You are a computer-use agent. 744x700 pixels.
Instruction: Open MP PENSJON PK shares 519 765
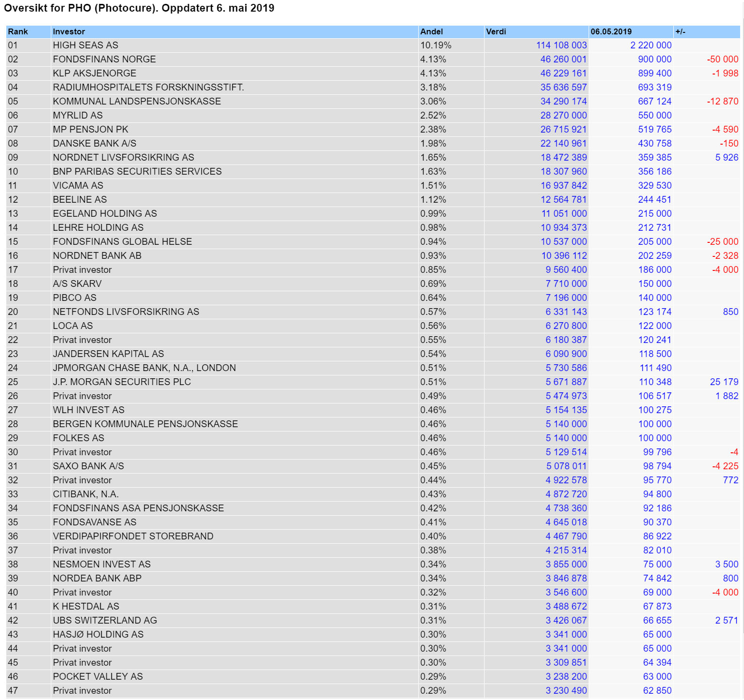[654, 129]
